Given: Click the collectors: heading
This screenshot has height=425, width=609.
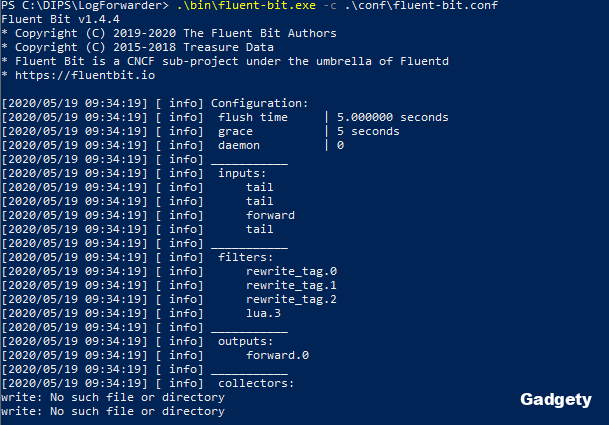Looking at the screenshot, I should 257,383.
